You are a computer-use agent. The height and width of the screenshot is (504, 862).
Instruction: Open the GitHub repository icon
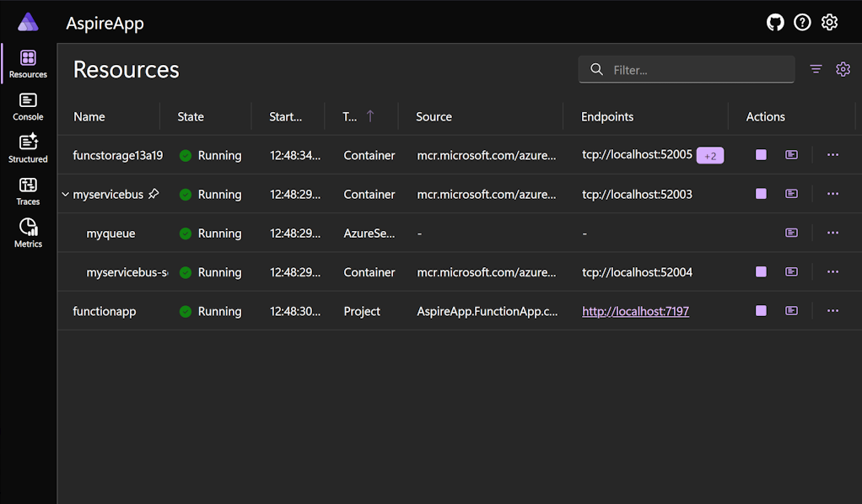click(x=775, y=22)
